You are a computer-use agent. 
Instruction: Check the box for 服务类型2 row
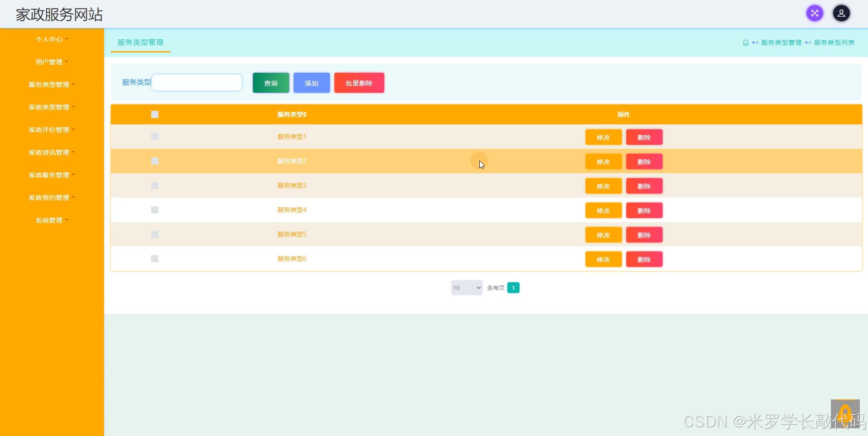(155, 161)
